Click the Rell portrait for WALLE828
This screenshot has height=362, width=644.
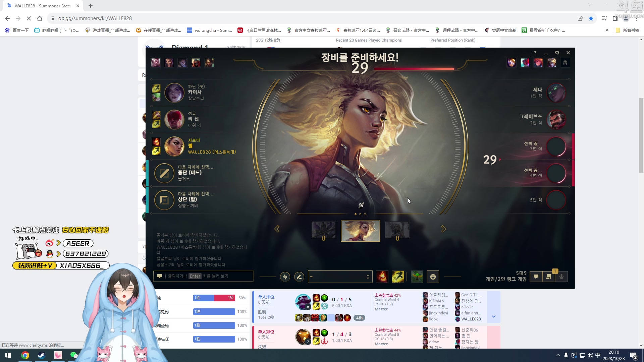point(174,146)
